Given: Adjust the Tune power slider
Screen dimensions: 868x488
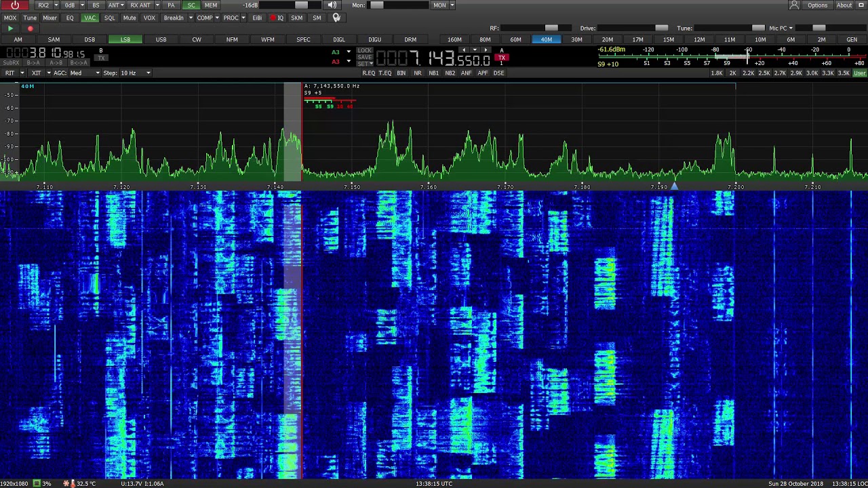Looking at the screenshot, I should pos(729,28).
